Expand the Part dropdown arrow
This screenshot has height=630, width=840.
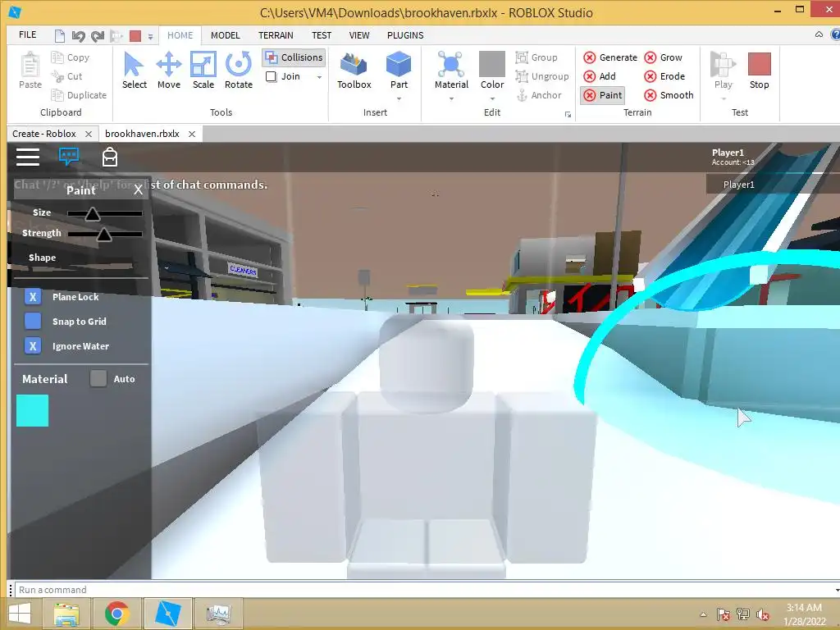tap(399, 99)
